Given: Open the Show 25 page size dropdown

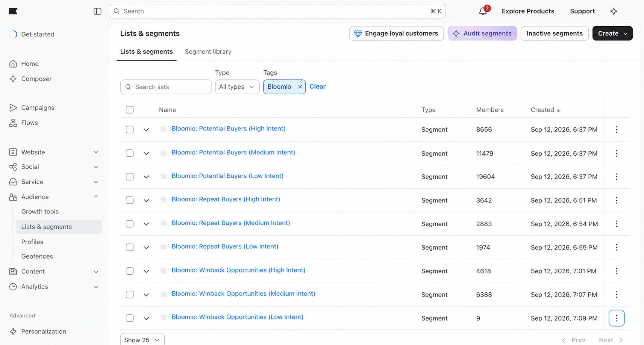Looking at the screenshot, I should pos(142,340).
